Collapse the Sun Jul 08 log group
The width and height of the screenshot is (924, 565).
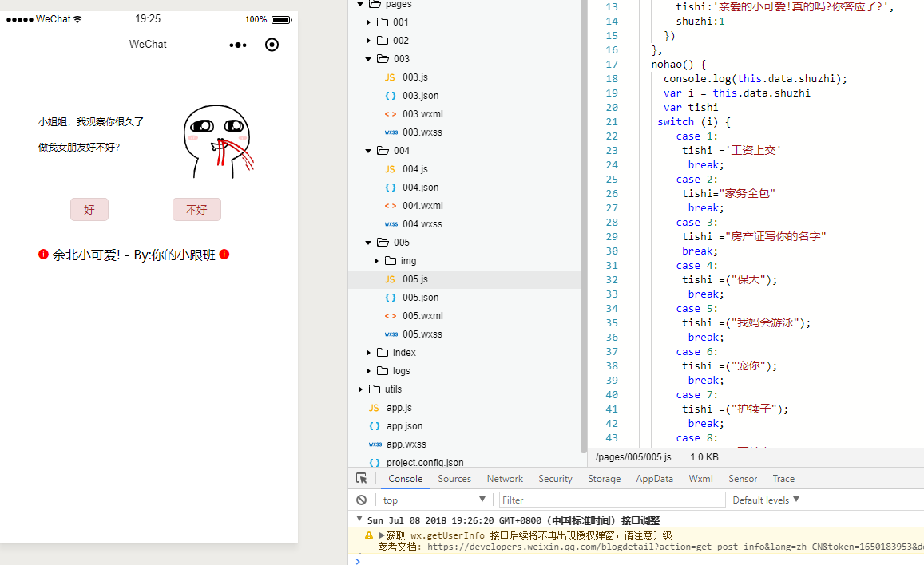(359, 519)
